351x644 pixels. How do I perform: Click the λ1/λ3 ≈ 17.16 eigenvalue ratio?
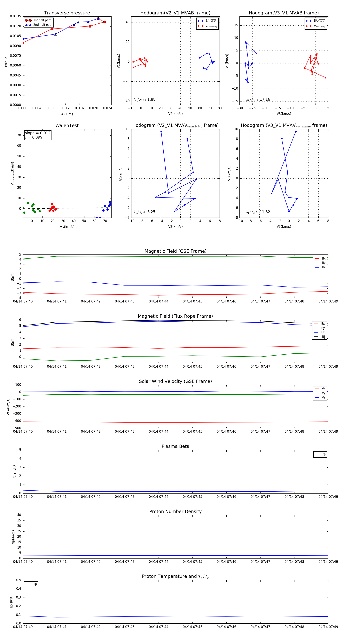tap(258, 100)
